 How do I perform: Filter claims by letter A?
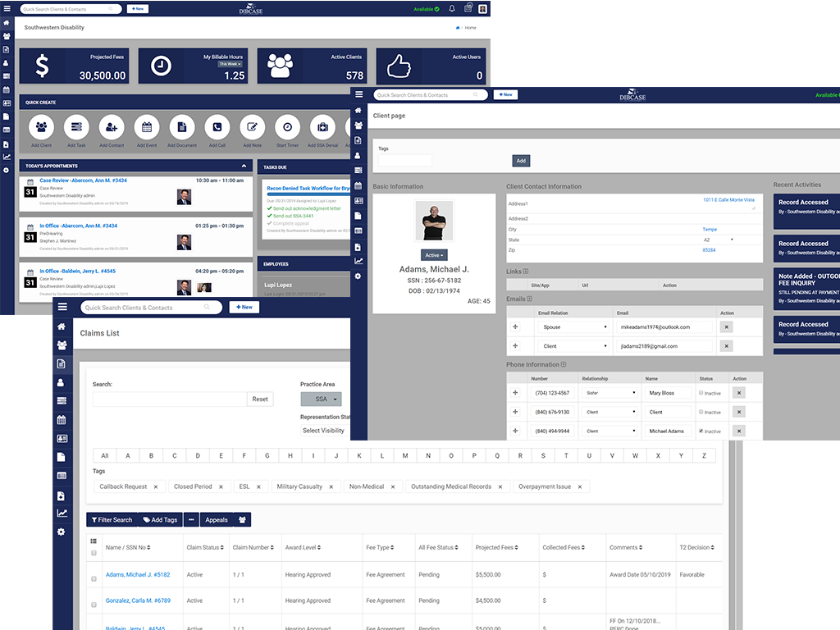127,455
